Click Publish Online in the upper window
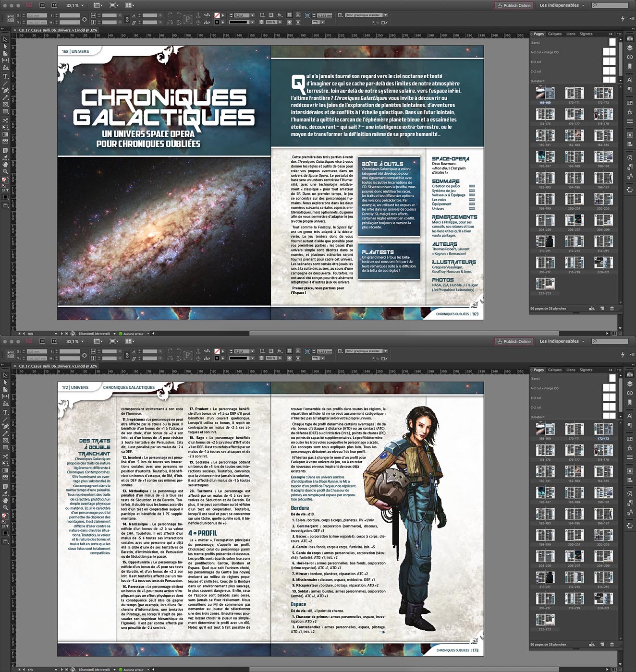The image size is (636, 672). [514, 5]
